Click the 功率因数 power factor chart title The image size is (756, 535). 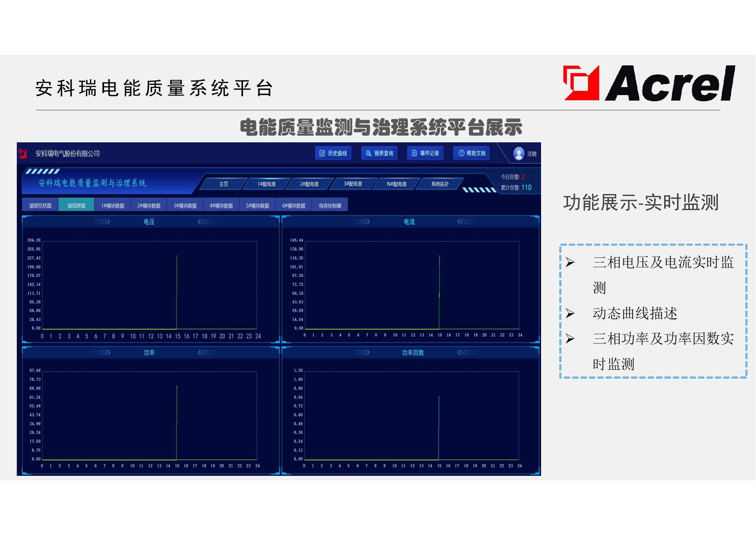(x=412, y=353)
